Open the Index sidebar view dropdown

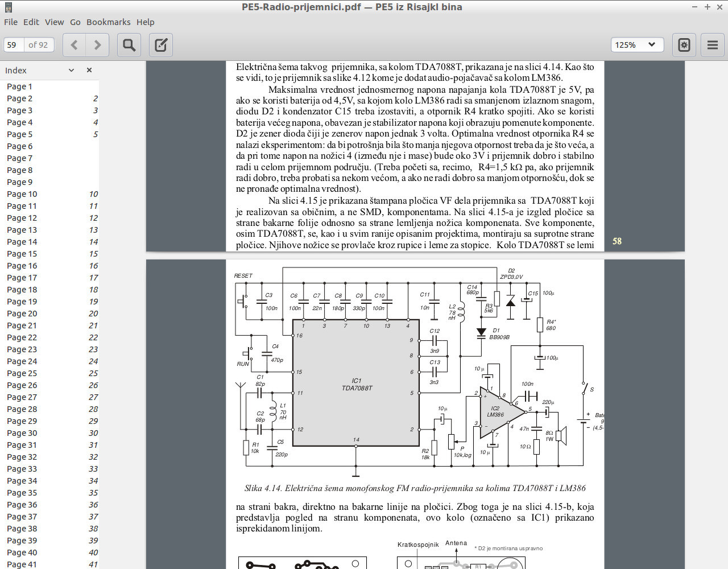tap(71, 70)
